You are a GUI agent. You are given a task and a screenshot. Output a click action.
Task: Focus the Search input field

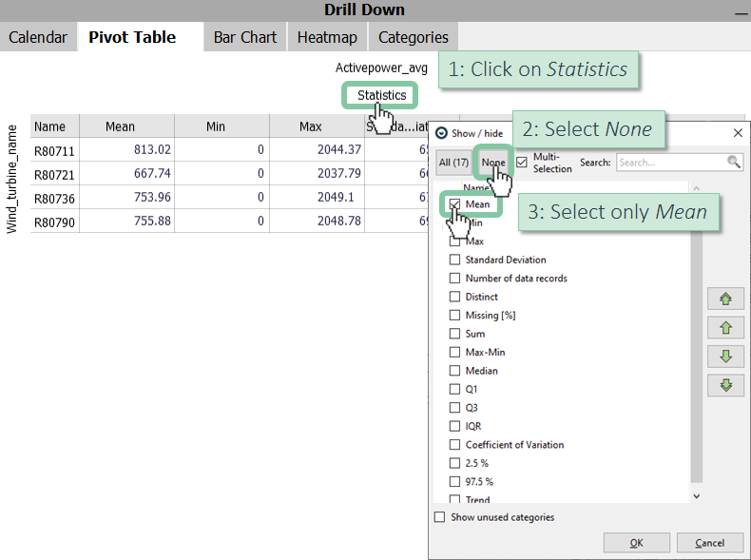(x=671, y=163)
